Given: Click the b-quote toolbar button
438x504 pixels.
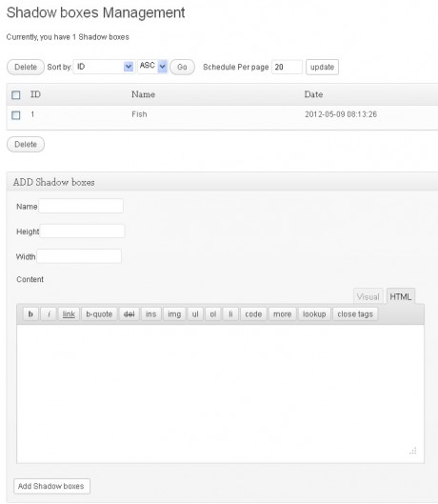Looking at the screenshot, I should [x=99, y=313].
